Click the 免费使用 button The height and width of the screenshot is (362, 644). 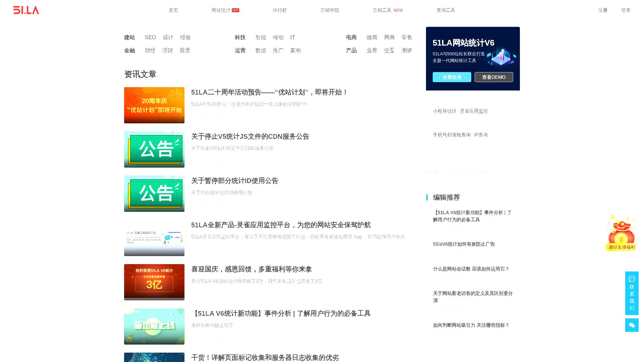452,77
